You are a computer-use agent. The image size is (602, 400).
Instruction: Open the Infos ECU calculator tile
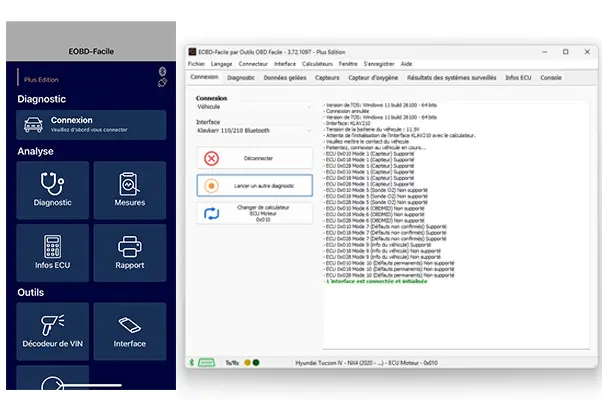pyautogui.click(x=53, y=253)
